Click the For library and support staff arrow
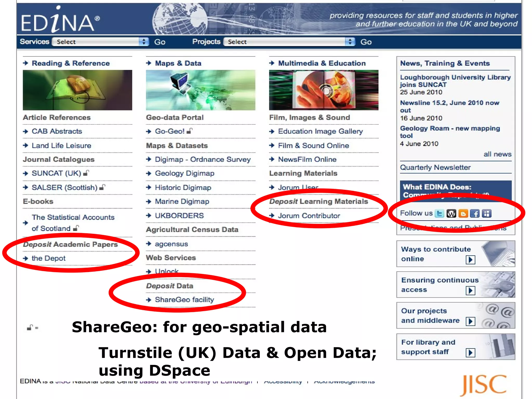This screenshot has width=532, height=399. click(470, 353)
